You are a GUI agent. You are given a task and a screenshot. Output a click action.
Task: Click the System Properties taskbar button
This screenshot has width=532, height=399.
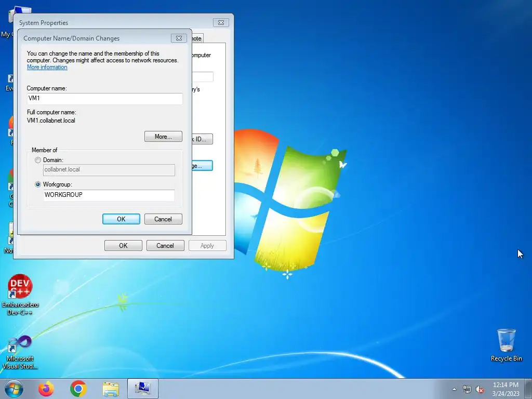click(x=143, y=389)
